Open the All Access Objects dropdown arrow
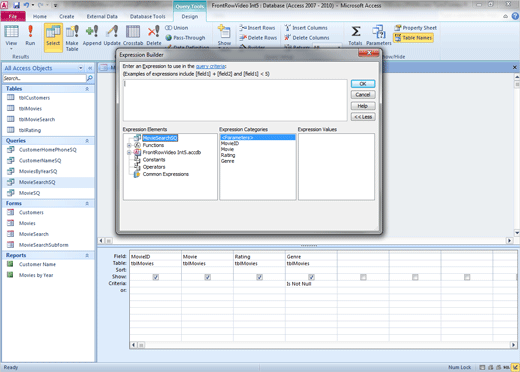The height and width of the screenshot is (372, 520). [81, 68]
